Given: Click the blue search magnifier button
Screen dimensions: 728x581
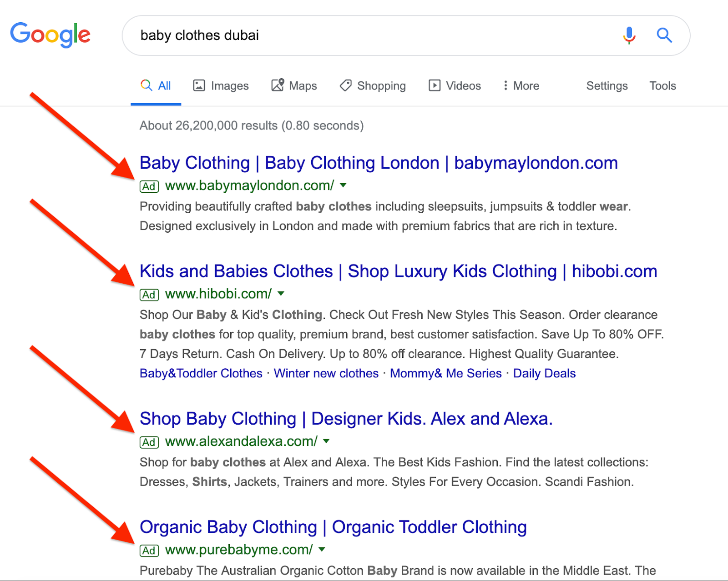Looking at the screenshot, I should point(664,35).
